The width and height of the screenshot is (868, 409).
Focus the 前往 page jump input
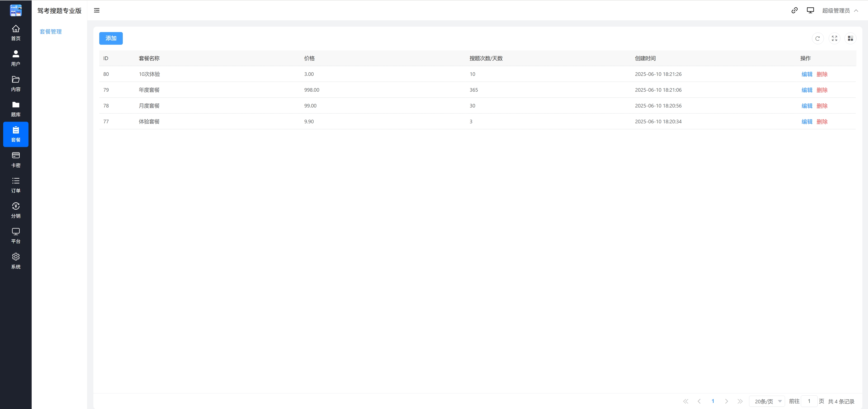pyautogui.click(x=809, y=401)
